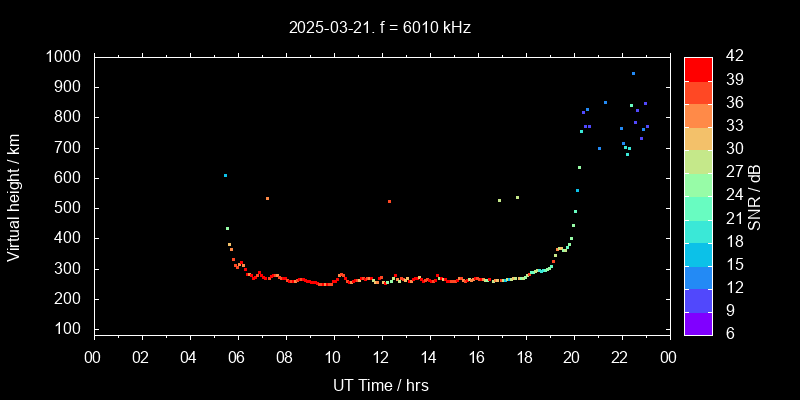
Task: Select the highest data point near 950 km
Action: 633,73
